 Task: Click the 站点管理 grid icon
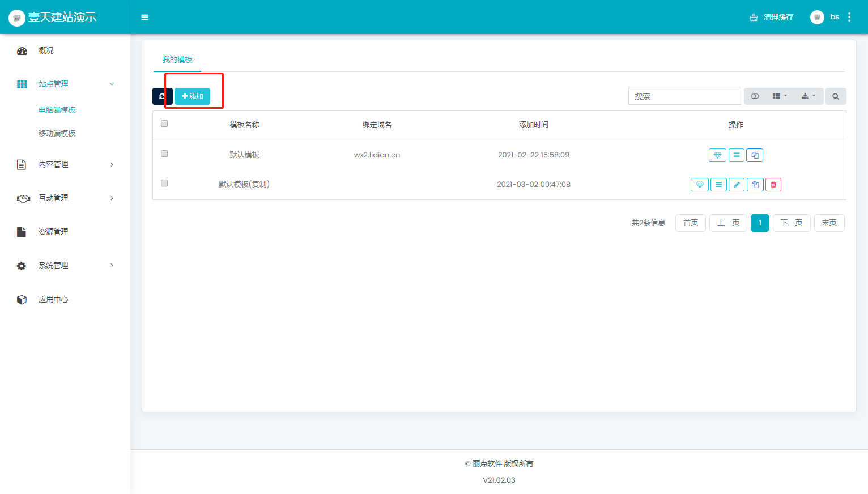[22, 84]
